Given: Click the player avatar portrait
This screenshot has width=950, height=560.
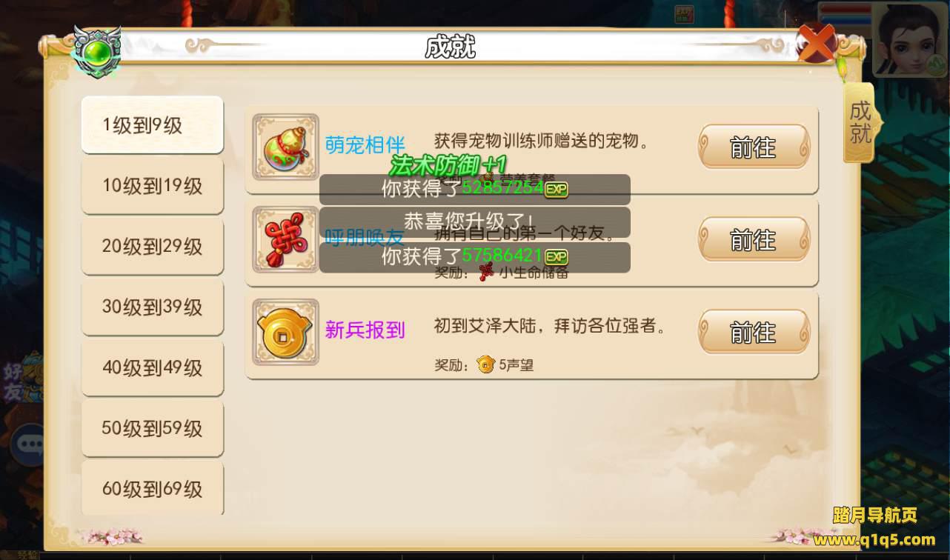Looking at the screenshot, I should [911, 40].
